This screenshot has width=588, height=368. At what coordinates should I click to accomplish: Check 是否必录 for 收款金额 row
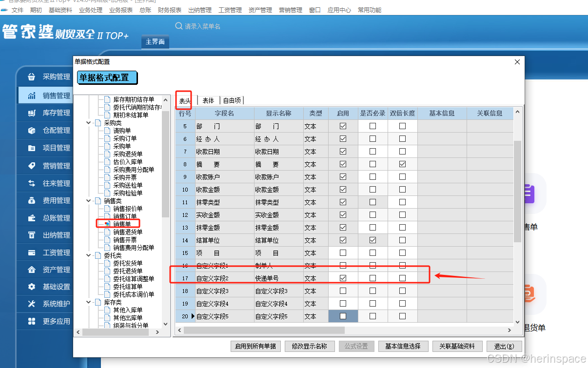(372, 189)
